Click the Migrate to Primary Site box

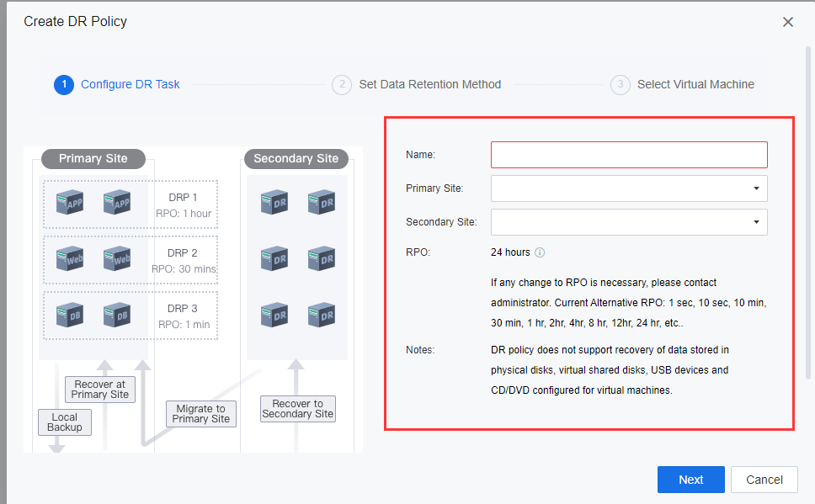pos(200,414)
